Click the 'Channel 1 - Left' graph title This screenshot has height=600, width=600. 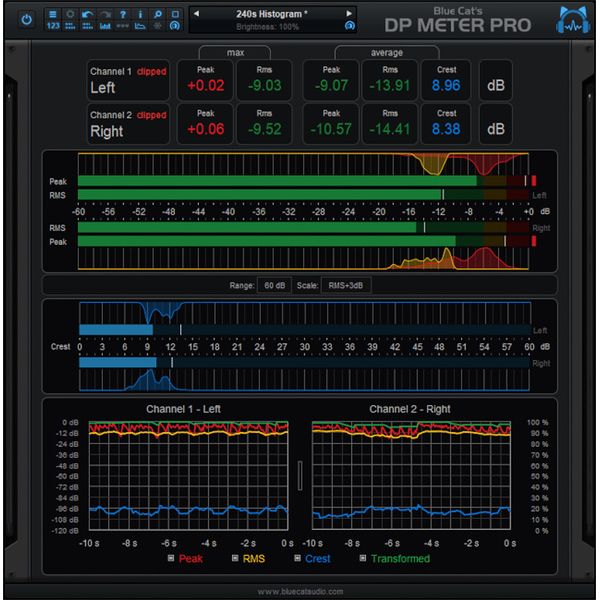183,409
